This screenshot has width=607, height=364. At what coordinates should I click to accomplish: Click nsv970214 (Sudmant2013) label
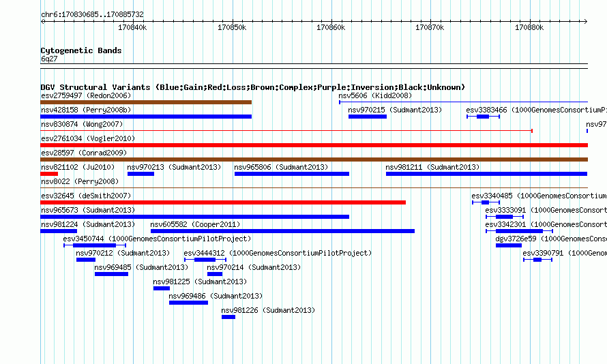click(x=254, y=267)
